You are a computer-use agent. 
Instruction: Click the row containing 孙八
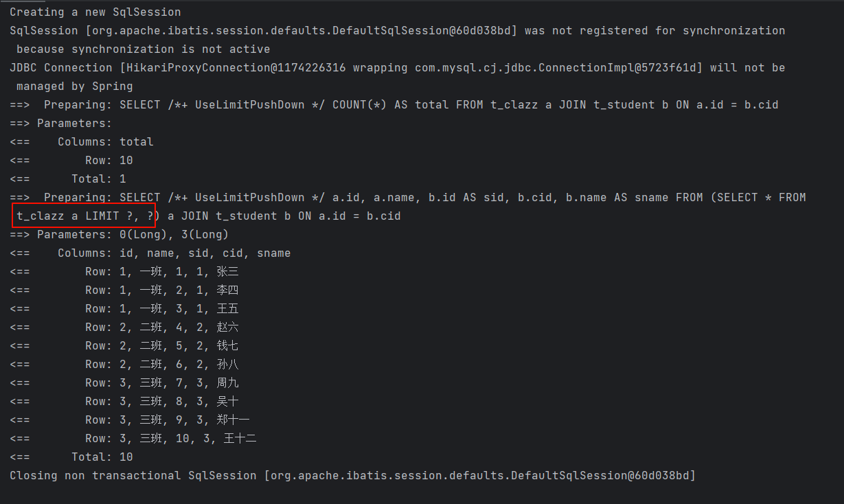(x=161, y=365)
